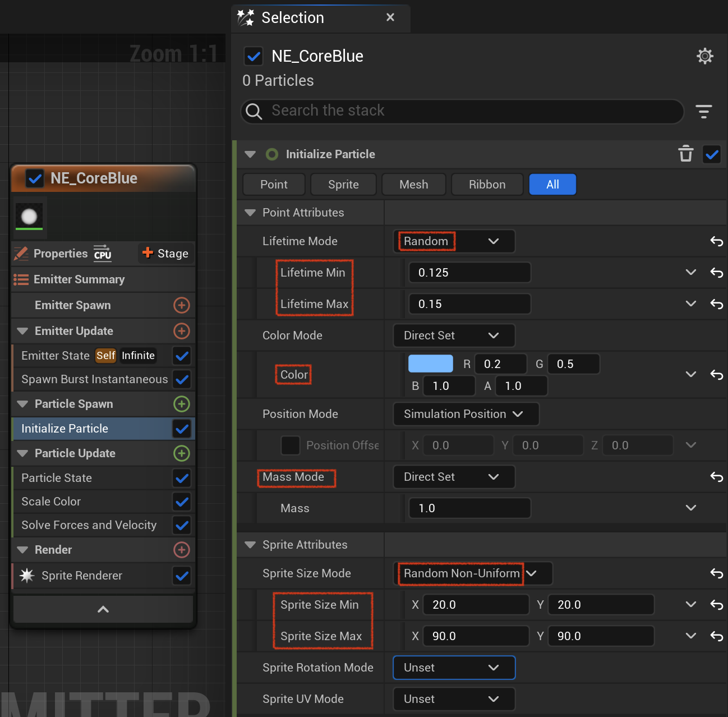Open Sprite Size Mode dropdown
728x717 pixels.
[473, 573]
